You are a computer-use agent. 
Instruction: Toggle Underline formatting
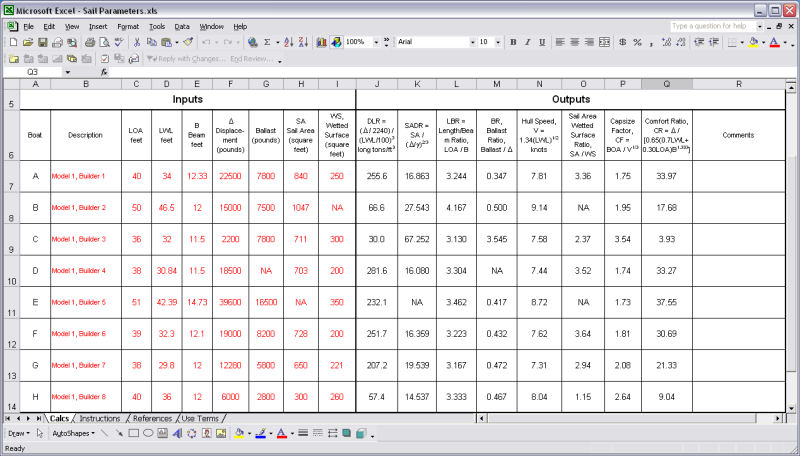541,42
